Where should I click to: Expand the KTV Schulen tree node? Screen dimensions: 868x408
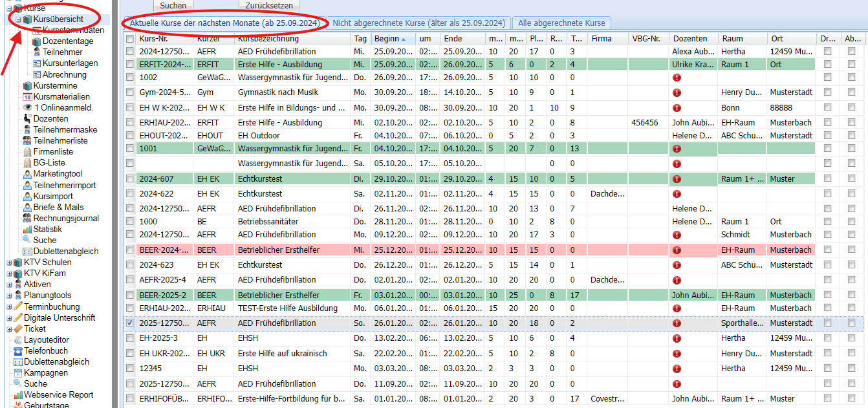[x=9, y=263]
